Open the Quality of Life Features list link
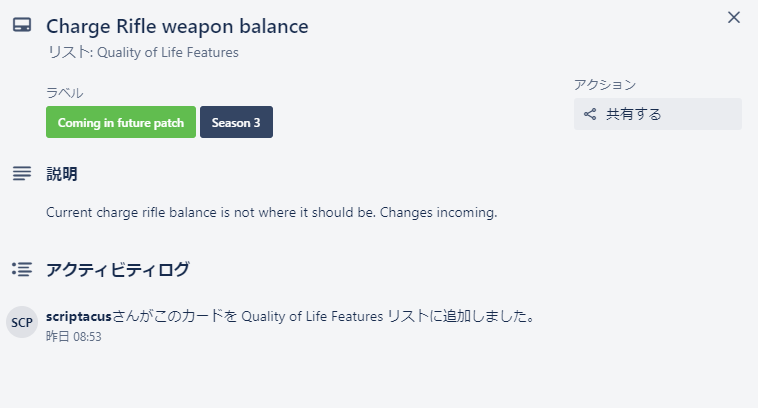The image size is (758, 408). (x=168, y=52)
